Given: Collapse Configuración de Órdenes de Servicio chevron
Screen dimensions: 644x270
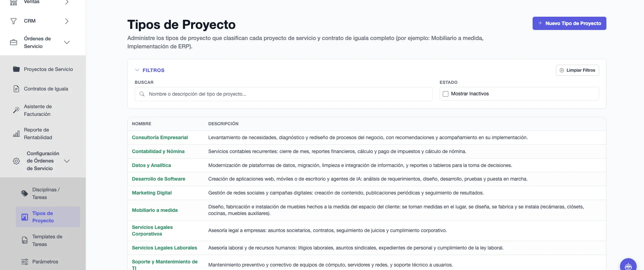Looking at the screenshot, I should [x=67, y=161].
